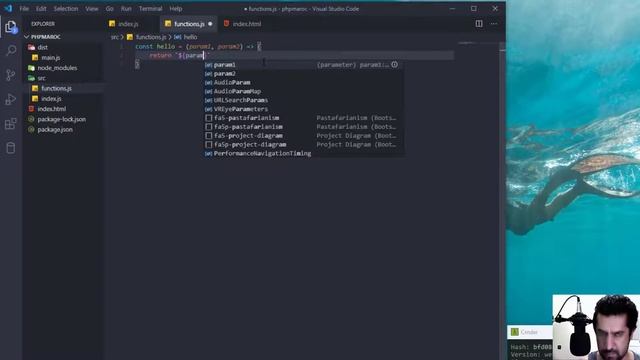The image size is (640, 360).
Task: Open the Edit menu
Action: tap(41, 9)
